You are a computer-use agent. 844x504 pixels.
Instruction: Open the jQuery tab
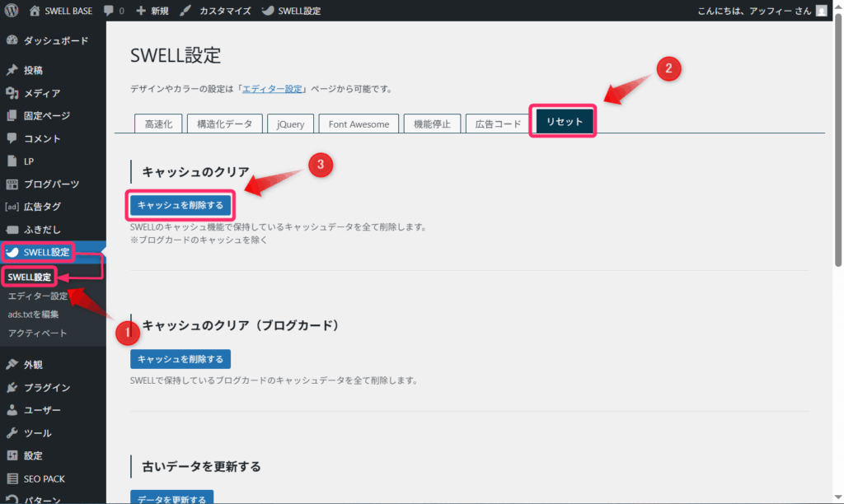[291, 124]
